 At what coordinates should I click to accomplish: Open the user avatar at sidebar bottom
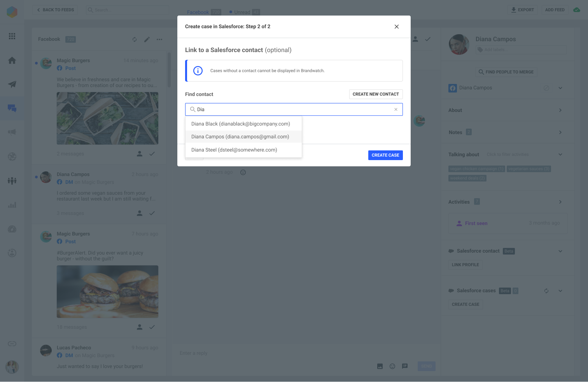[x=12, y=367]
